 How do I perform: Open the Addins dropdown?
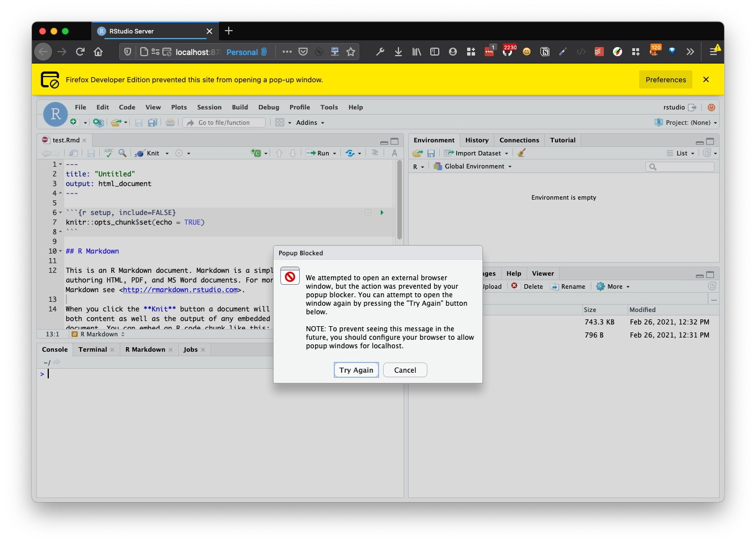pyautogui.click(x=310, y=123)
